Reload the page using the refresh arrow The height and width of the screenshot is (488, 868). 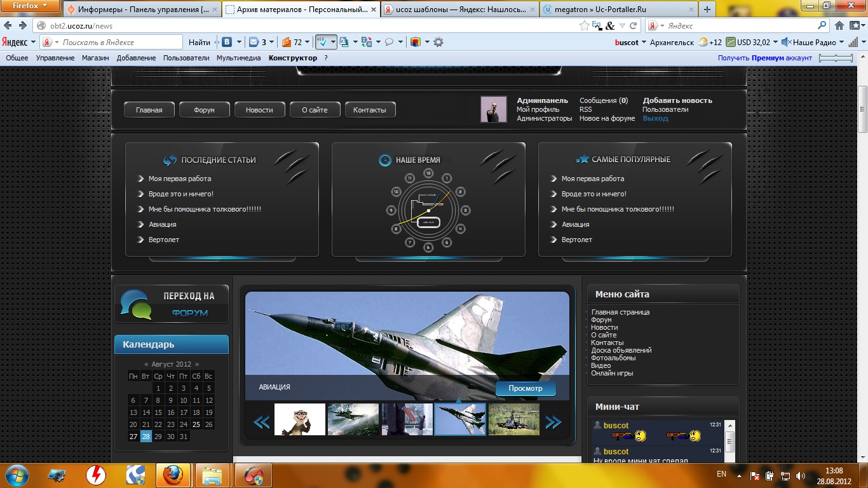pyautogui.click(x=633, y=26)
